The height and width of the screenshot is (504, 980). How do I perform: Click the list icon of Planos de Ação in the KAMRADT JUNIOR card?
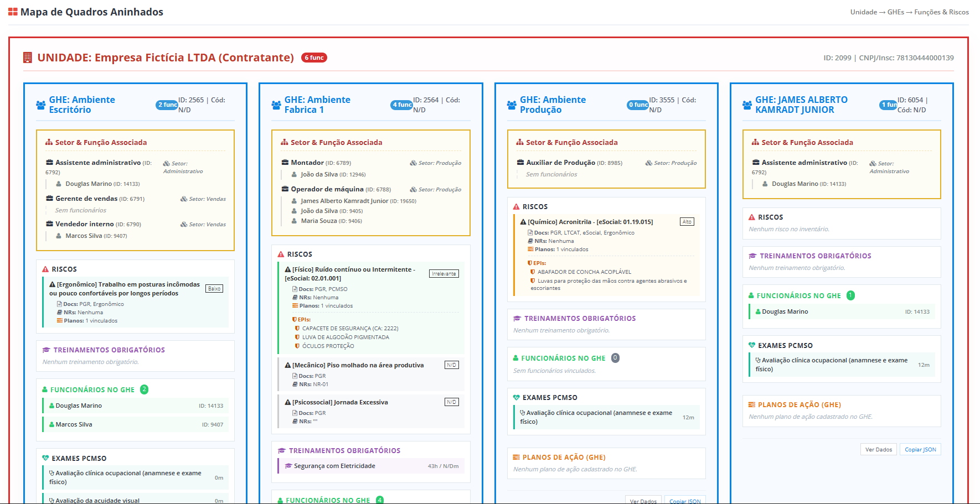coord(752,404)
